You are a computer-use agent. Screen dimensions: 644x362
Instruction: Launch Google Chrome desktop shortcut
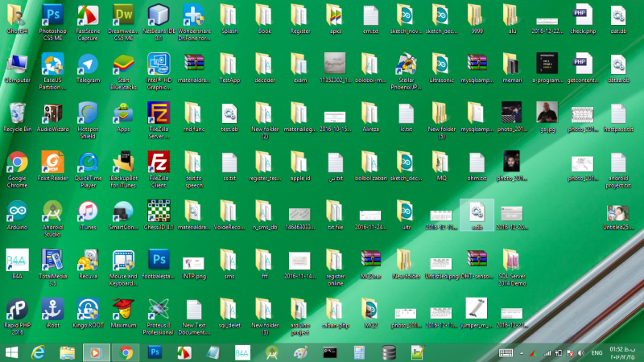17,170
